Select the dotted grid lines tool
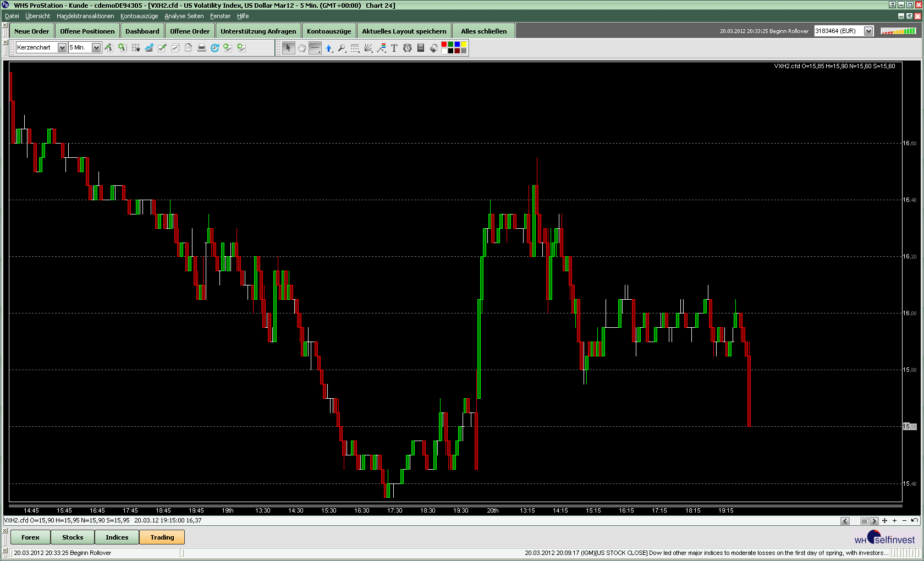Screen dimensions: 924x561 (355, 48)
